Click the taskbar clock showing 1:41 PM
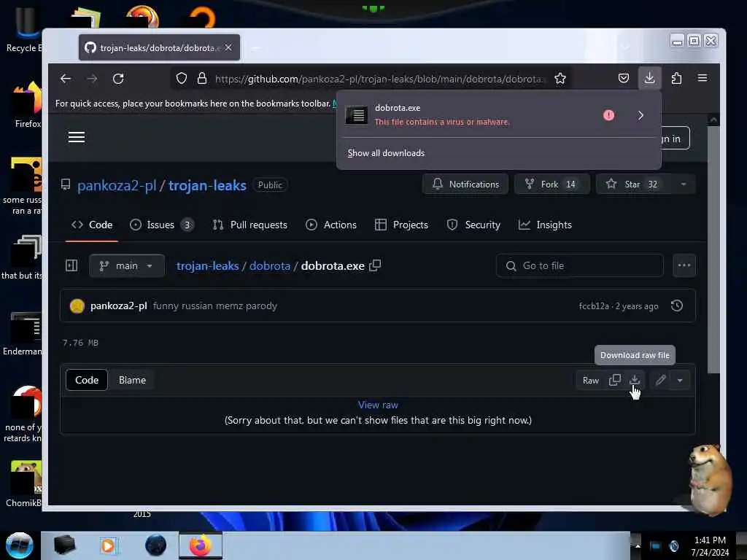The width and height of the screenshot is (747, 560). point(710,545)
